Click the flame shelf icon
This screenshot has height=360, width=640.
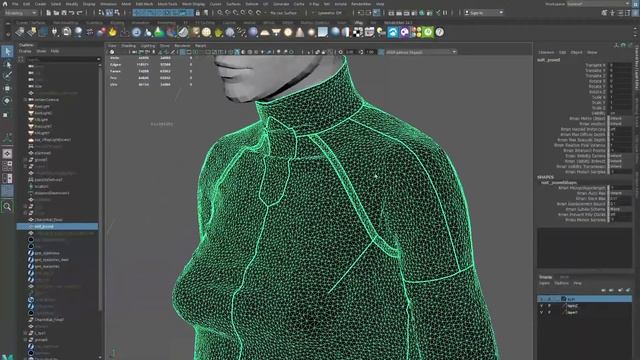pyautogui.click(x=113, y=32)
